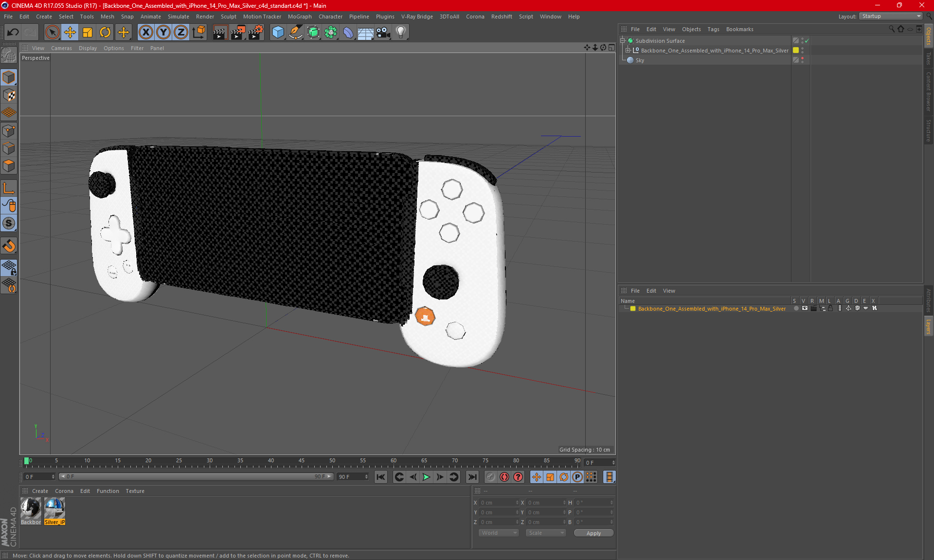The width and height of the screenshot is (934, 560).
Task: Click yellow layer swatch on Backbone object
Action: (796, 51)
